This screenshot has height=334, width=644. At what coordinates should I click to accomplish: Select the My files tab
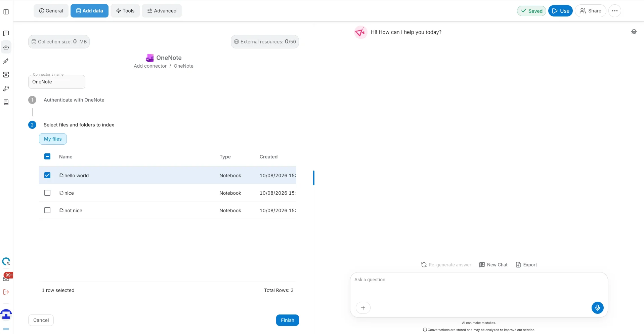click(x=53, y=139)
